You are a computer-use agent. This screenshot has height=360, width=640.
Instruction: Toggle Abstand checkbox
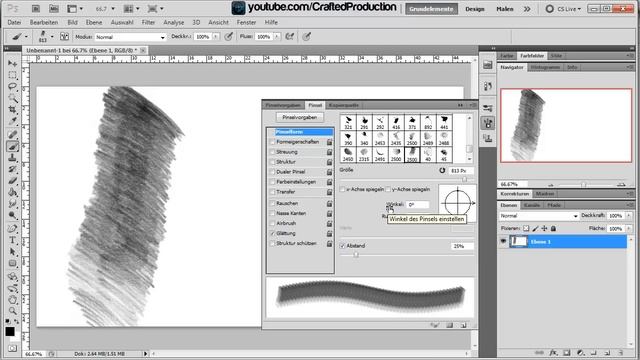pos(342,246)
